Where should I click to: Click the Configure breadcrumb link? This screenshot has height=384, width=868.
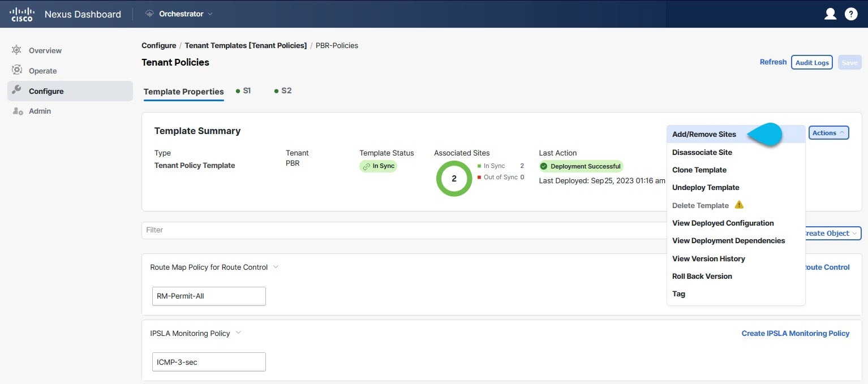click(x=158, y=45)
